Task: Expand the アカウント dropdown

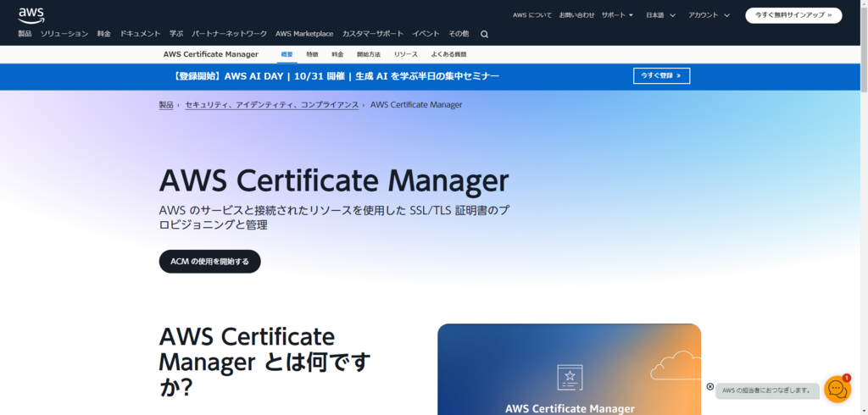Action: 709,15
